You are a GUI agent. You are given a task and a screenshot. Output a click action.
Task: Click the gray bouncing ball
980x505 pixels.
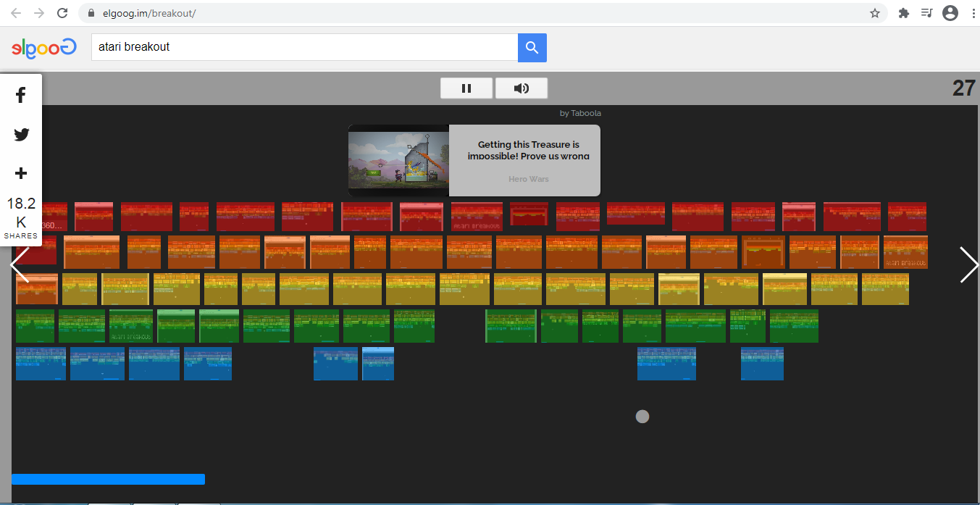click(x=642, y=417)
